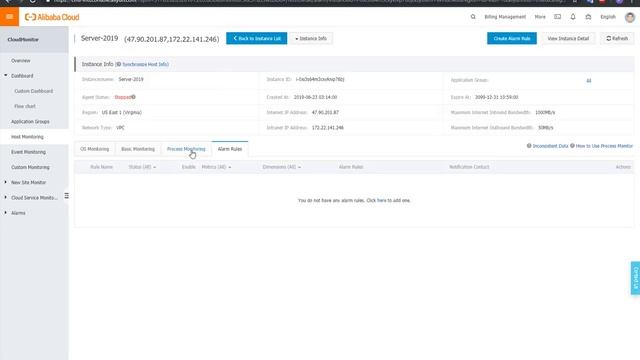Screen dimensions: 640x360
Task: Open the user avatar profile menu
Action: click(630, 17)
